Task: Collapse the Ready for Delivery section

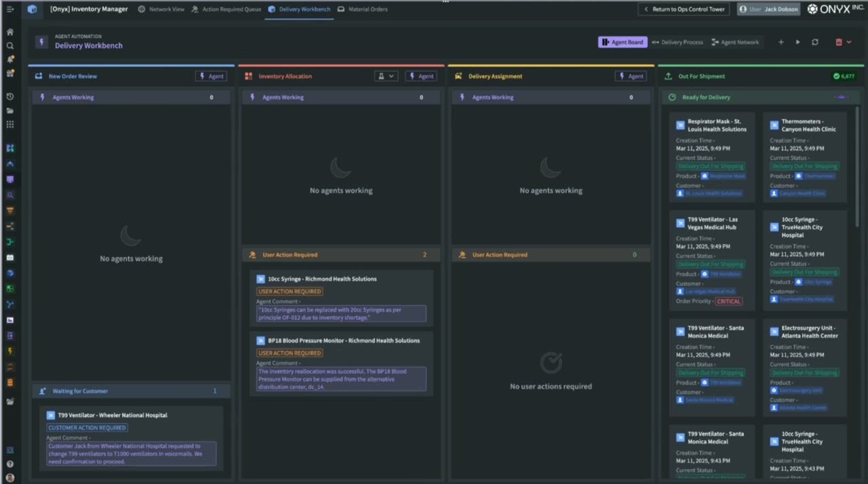Action: pos(760,97)
